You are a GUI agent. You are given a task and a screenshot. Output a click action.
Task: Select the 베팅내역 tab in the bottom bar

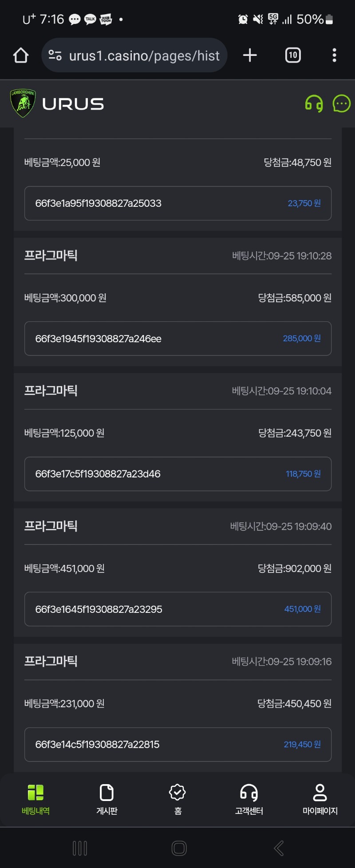(x=35, y=799)
